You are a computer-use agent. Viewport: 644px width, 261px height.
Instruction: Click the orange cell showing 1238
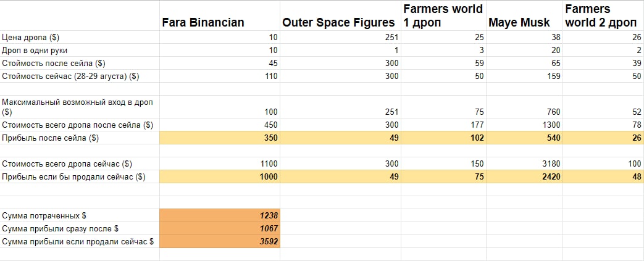point(220,215)
